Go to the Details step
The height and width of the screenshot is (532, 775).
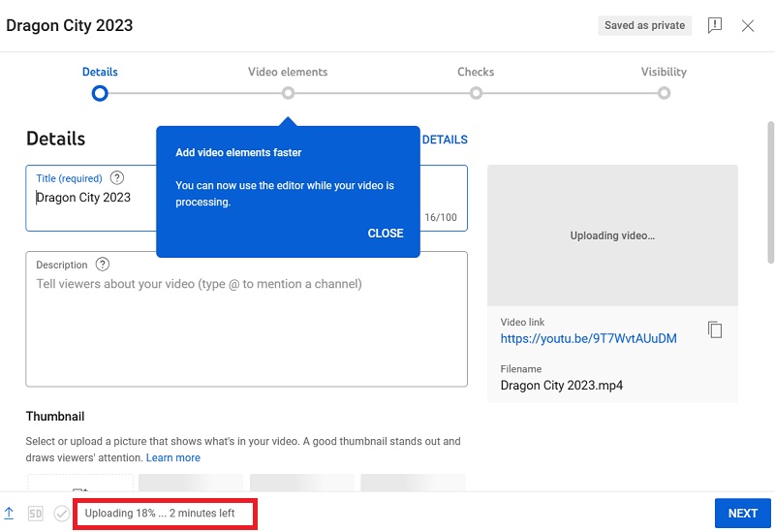click(100, 72)
